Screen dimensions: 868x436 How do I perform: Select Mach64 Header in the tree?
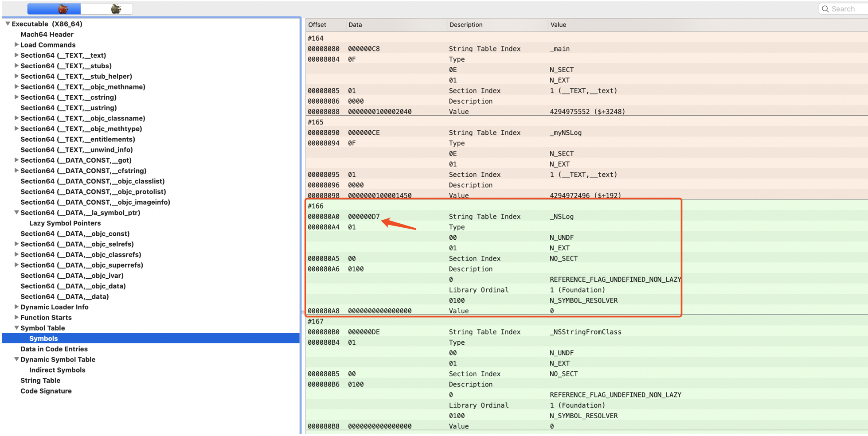tap(47, 35)
